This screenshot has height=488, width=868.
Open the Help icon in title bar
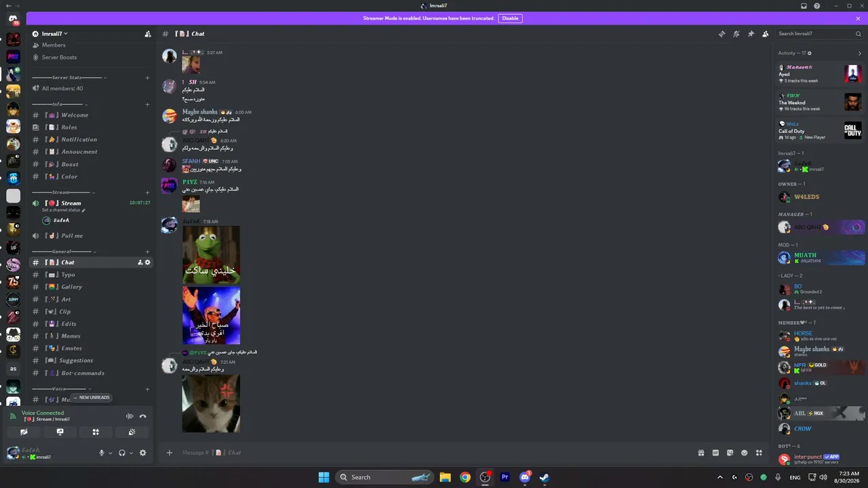[817, 6]
